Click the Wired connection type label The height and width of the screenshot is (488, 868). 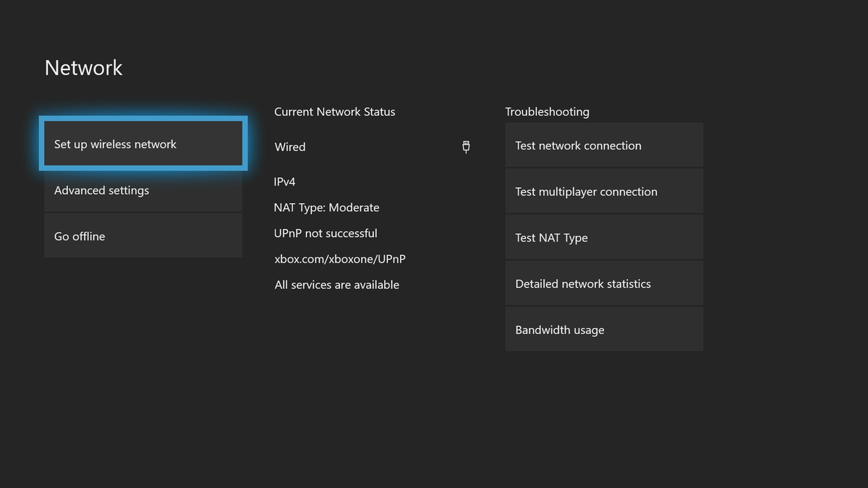[289, 147]
